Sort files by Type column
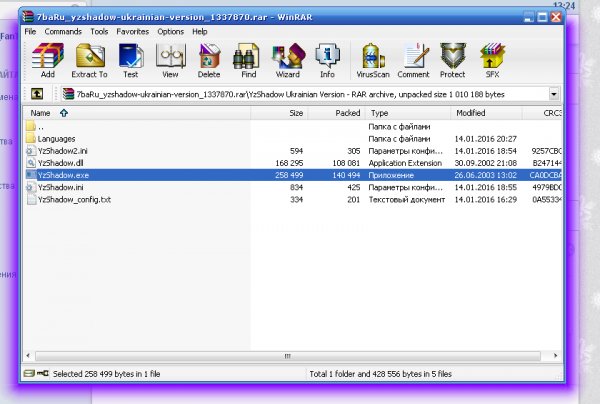 point(408,113)
